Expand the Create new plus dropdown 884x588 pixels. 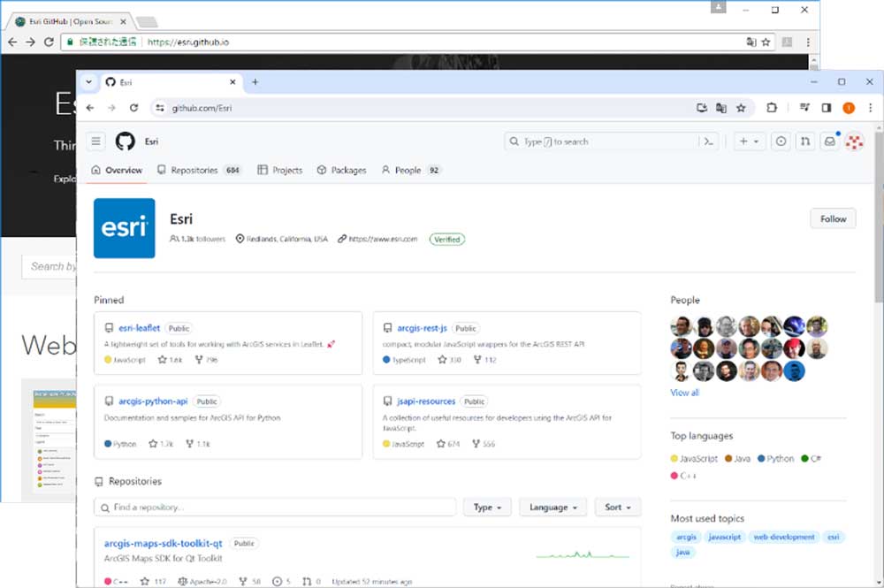[x=750, y=141]
